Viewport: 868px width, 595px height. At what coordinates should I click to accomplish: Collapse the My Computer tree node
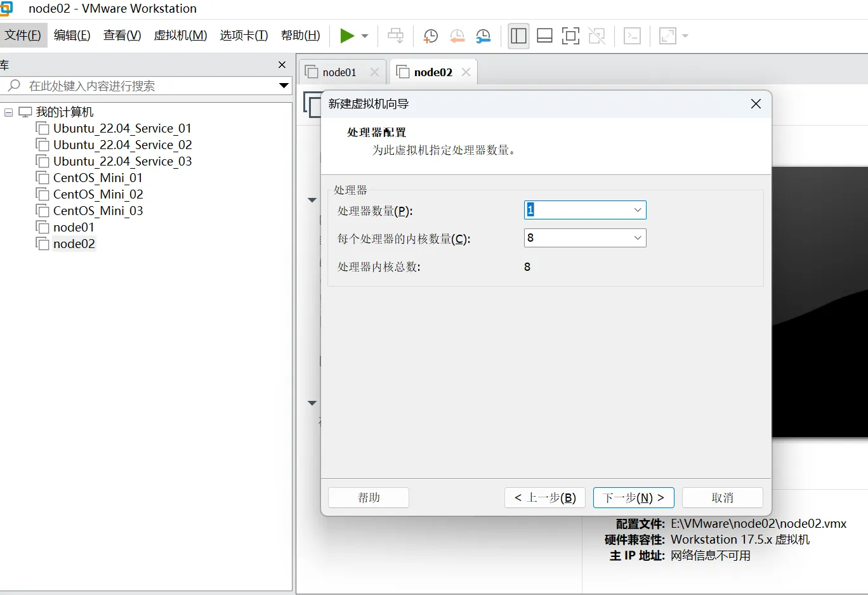point(9,112)
